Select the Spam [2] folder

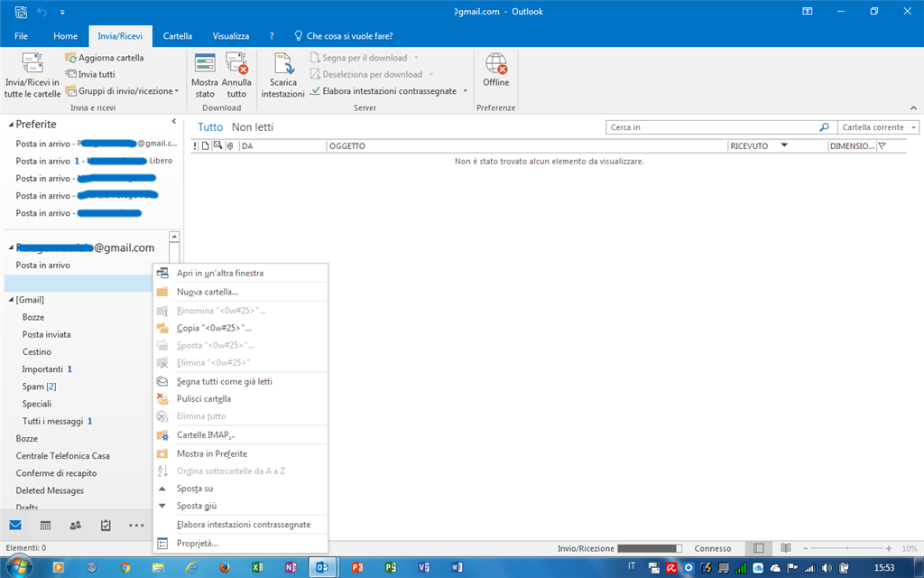pos(40,387)
